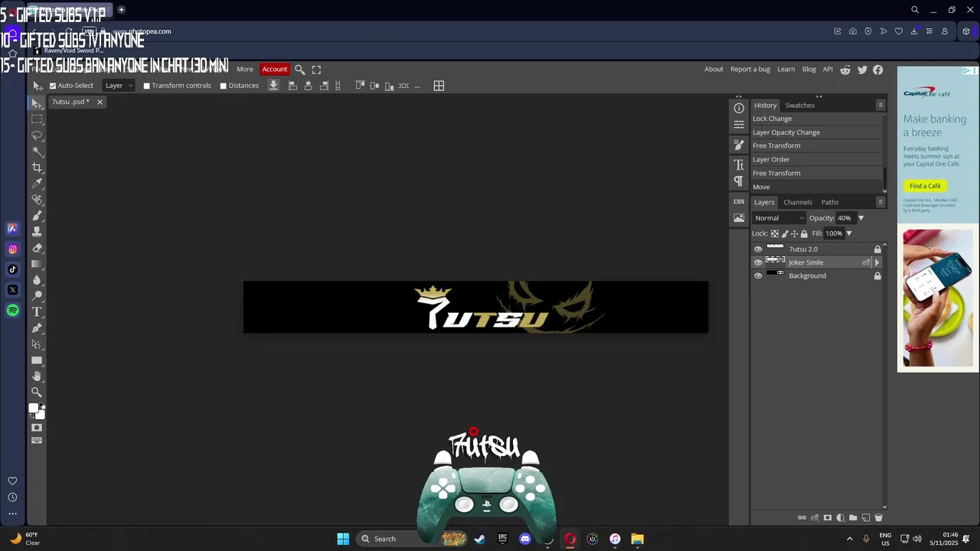Viewport: 980px width, 551px height.
Task: Expand Joker Smile layer effects arrow
Action: [877, 262]
